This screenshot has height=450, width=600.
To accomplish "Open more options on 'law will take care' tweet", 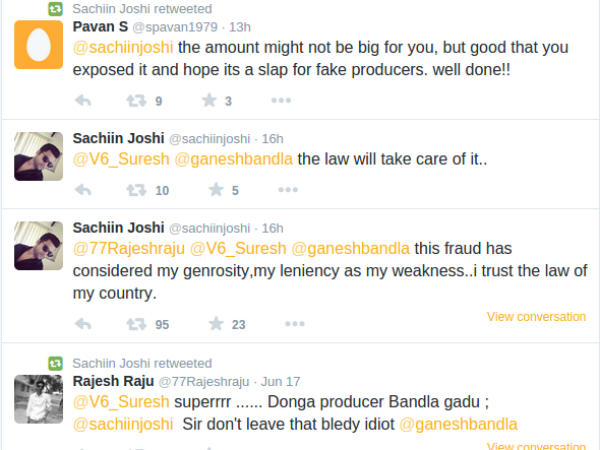I will [281, 190].
